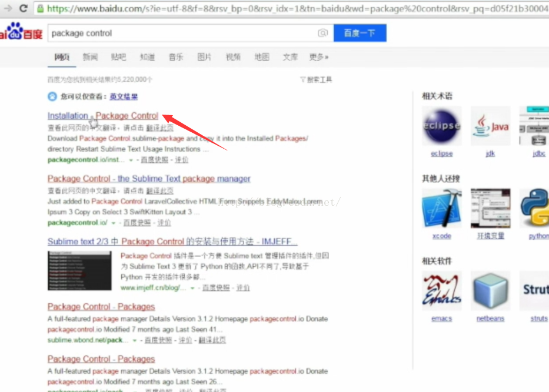549x392 pixels.
Task: Open the python logo thumbnail
Action: pyautogui.click(x=534, y=208)
